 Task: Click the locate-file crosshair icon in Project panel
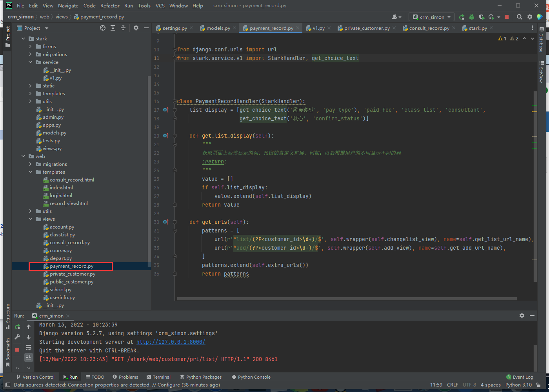[103, 28]
